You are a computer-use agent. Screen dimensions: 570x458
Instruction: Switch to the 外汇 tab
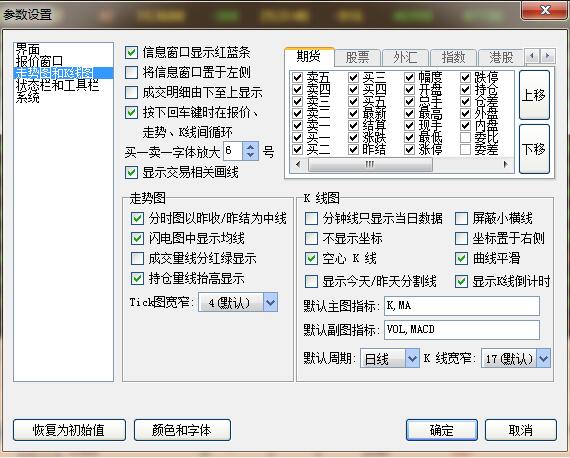coord(406,57)
